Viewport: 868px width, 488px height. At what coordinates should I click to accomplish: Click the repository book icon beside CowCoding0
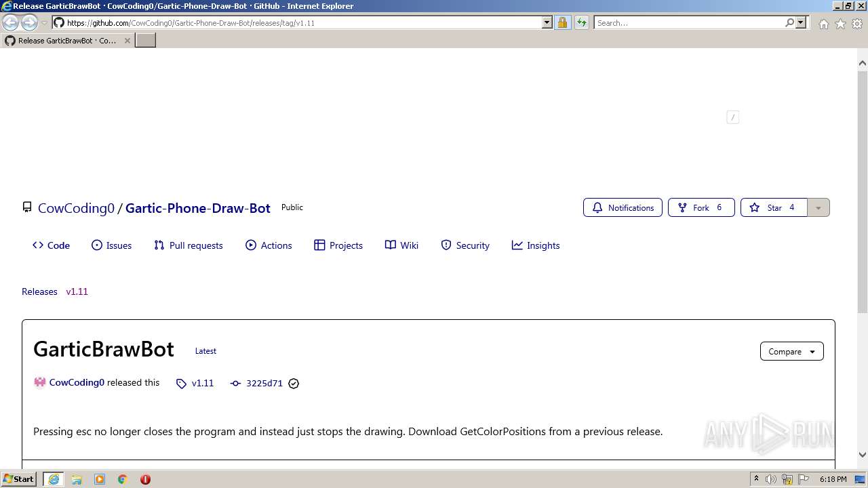[x=27, y=207]
